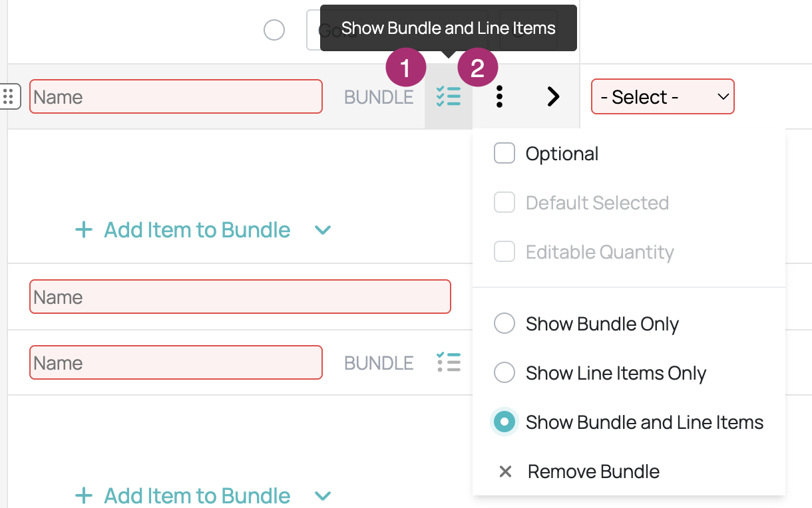
Task: Open the three-dot bundle options menu
Action: [499, 97]
